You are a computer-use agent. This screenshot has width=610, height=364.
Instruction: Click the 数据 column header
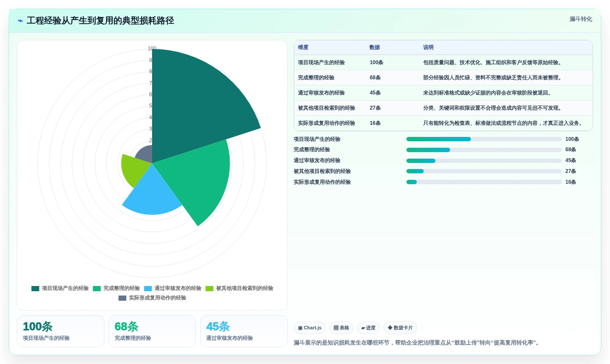coord(375,48)
